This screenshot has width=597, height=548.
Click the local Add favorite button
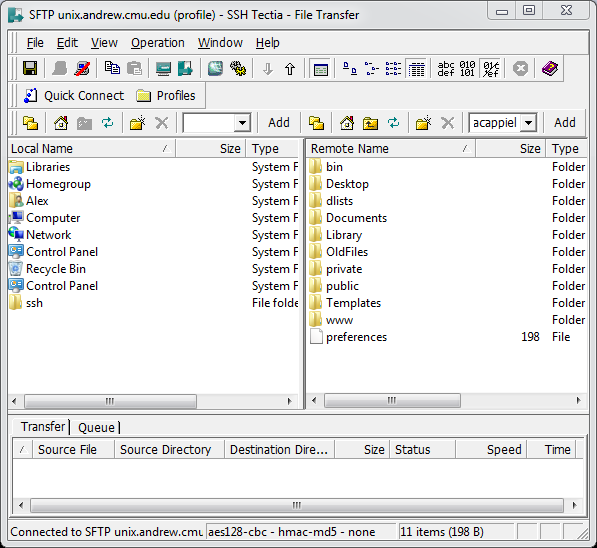pos(279,123)
